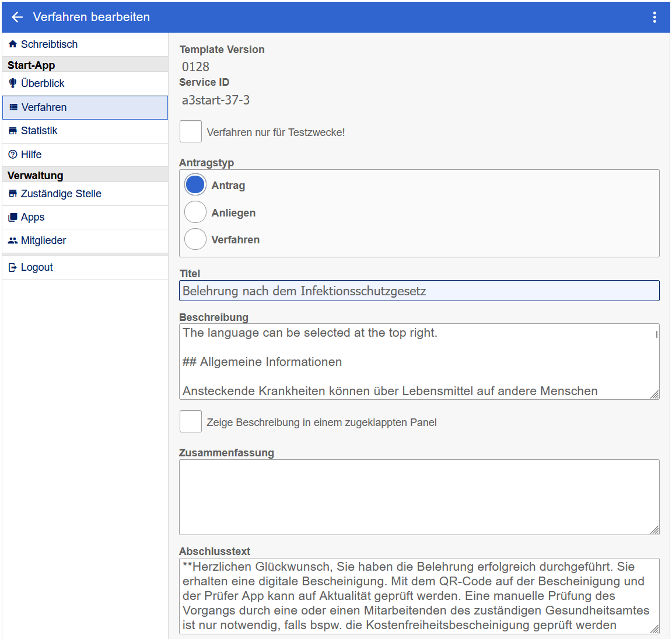Click the Zuständige Stelle icon
672x639 pixels.
tap(13, 193)
